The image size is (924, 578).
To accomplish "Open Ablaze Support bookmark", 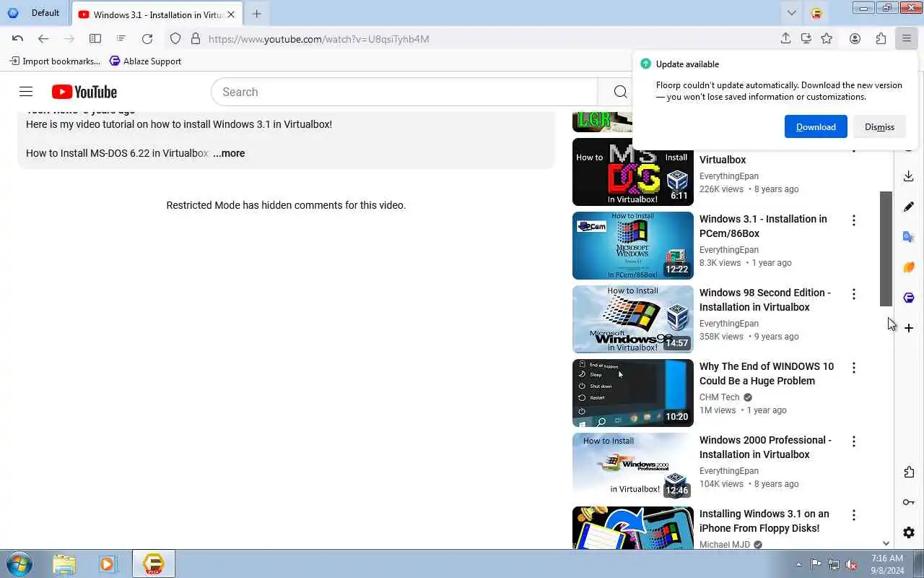I will point(145,61).
